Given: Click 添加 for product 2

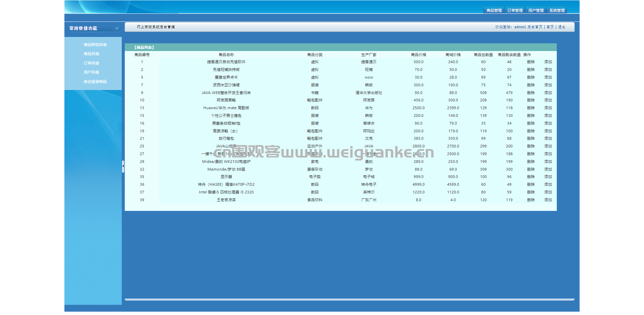Looking at the screenshot, I should point(548,70).
